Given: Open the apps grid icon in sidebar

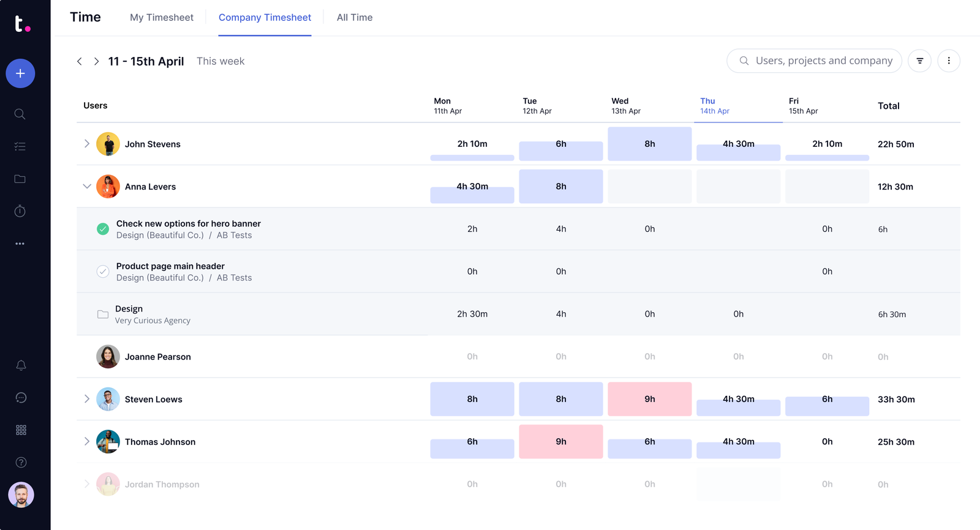Looking at the screenshot, I should (x=21, y=430).
